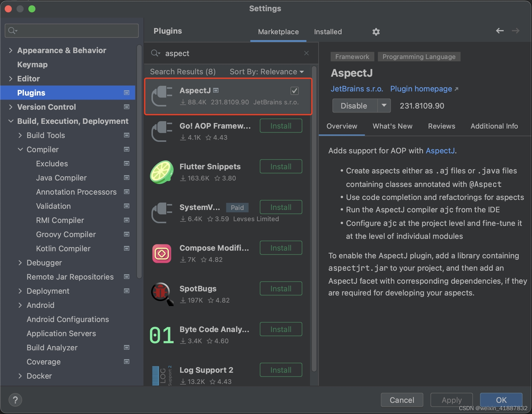532x414 pixels.
Task: Click the project icon beside Excludes
Action: point(127,164)
